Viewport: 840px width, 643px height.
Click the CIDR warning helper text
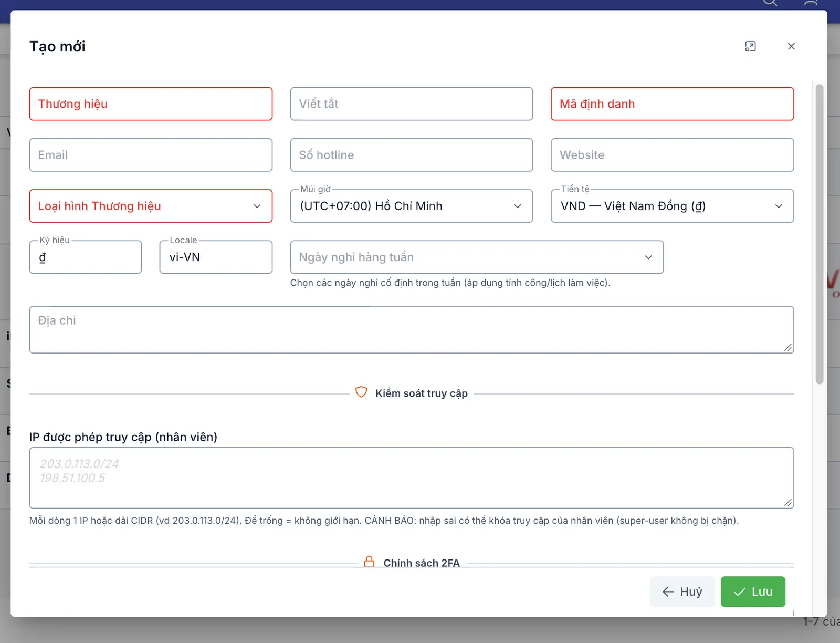click(384, 521)
